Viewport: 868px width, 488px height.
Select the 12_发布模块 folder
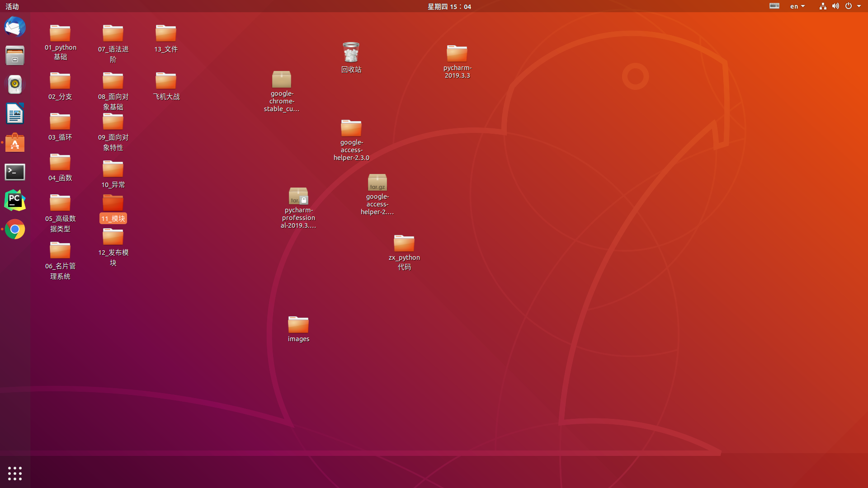(x=113, y=247)
